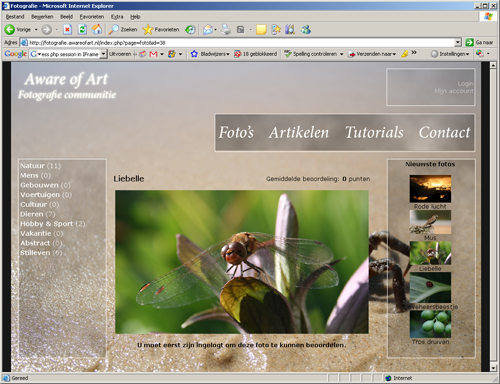The height and width of the screenshot is (384, 500).
Task: Open Google search box dropdown arrow
Action: (103, 54)
